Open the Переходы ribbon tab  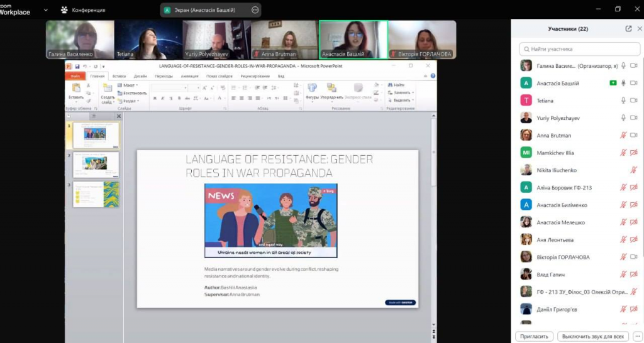click(x=164, y=76)
